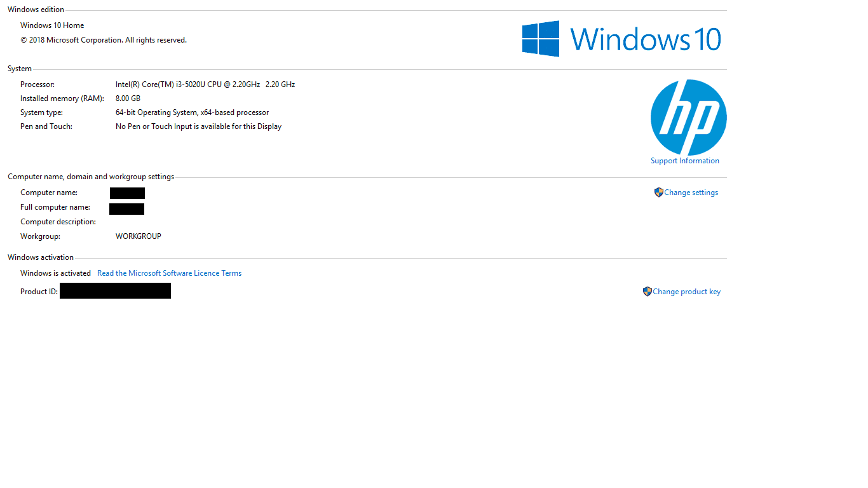This screenshot has width=868, height=488.
Task: Click shield icon beside Change settings
Action: (659, 192)
